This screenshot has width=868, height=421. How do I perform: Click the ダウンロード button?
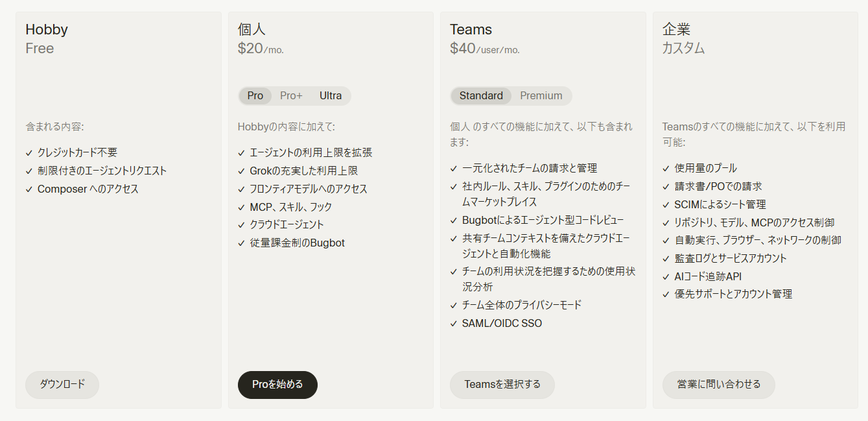[x=62, y=385]
